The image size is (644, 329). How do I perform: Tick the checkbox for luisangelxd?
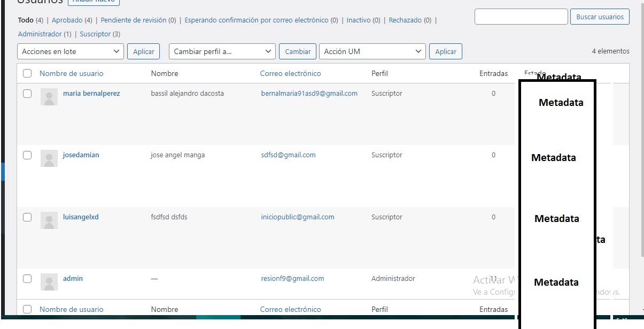27,217
